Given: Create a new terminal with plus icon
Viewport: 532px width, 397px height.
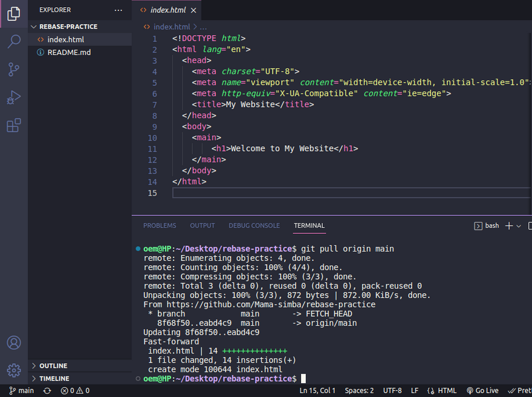Looking at the screenshot, I should [508, 226].
